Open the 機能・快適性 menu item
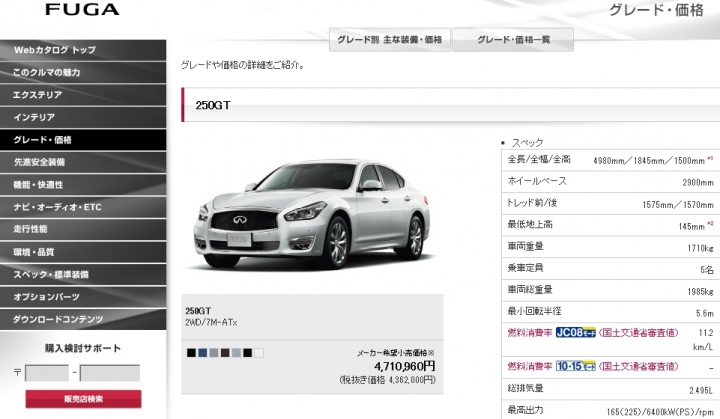The width and height of the screenshot is (720, 419). [83, 185]
